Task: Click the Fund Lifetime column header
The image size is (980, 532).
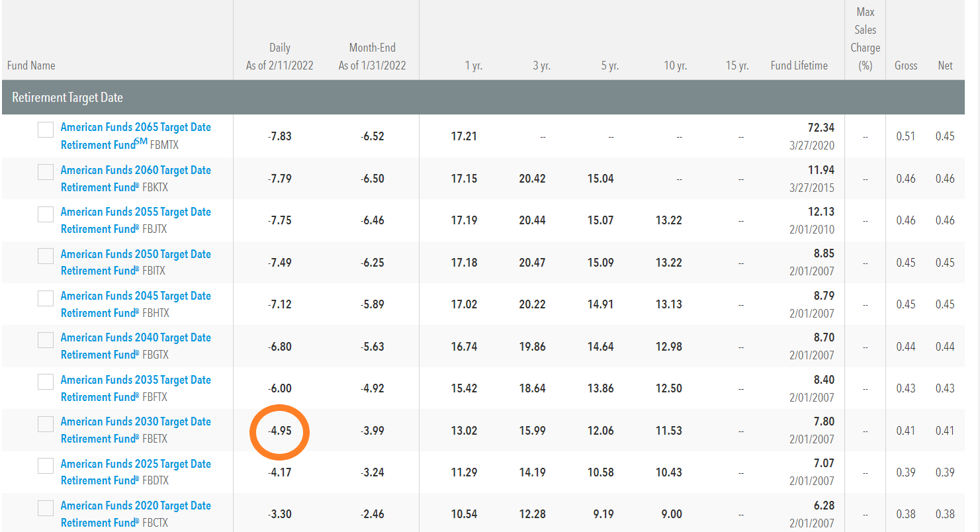Action: 799,66
